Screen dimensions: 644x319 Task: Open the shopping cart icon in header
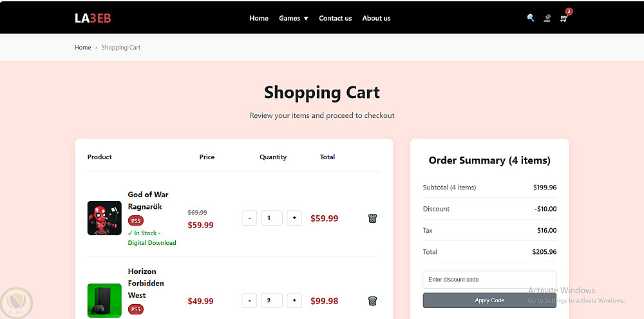pyautogui.click(x=564, y=19)
